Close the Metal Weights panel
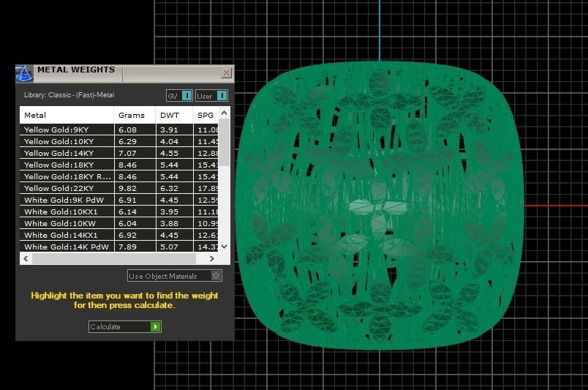The image size is (588, 390). click(x=226, y=73)
